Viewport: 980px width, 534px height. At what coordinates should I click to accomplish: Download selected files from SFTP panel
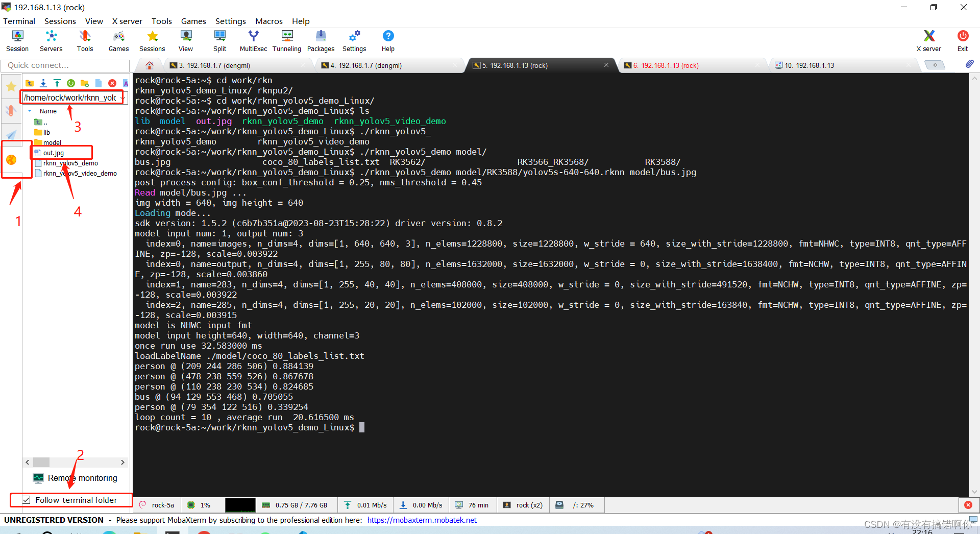(43, 83)
